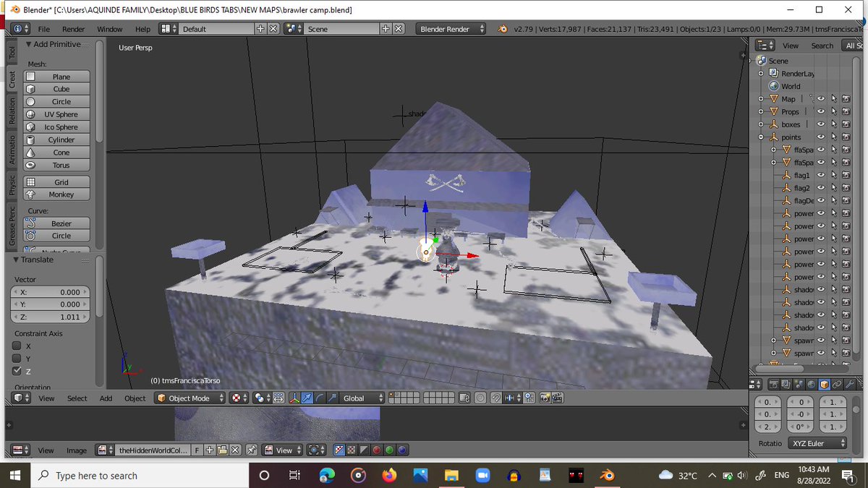Open the Render menu
Screen dimensions: 868x488
point(74,29)
